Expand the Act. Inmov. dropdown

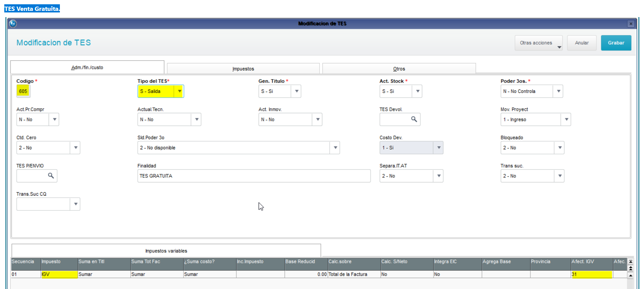pyautogui.click(x=318, y=119)
